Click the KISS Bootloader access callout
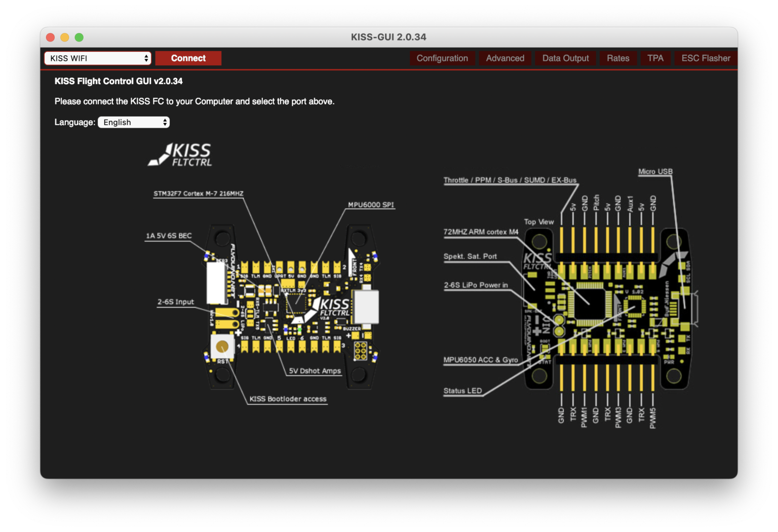 (x=287, y=399)
